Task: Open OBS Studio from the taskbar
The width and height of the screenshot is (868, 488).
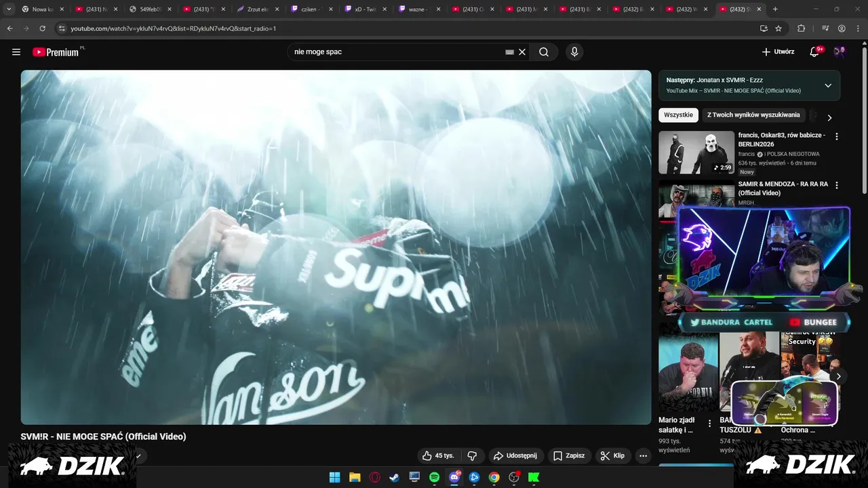Action: point(514,477)
